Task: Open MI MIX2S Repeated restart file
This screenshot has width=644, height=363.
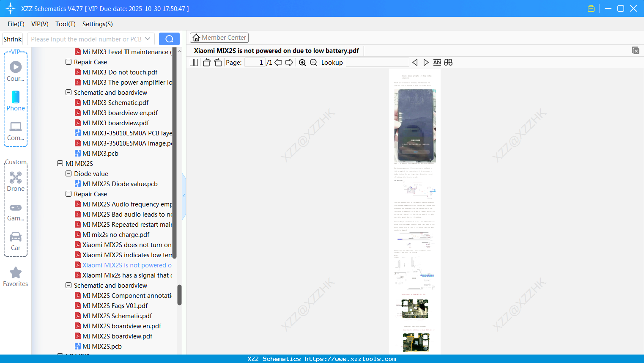Action: click(x=127, y=224)
